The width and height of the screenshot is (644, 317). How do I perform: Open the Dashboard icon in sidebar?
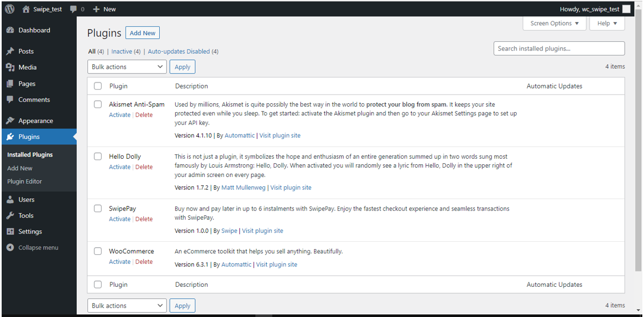[10, 30]
